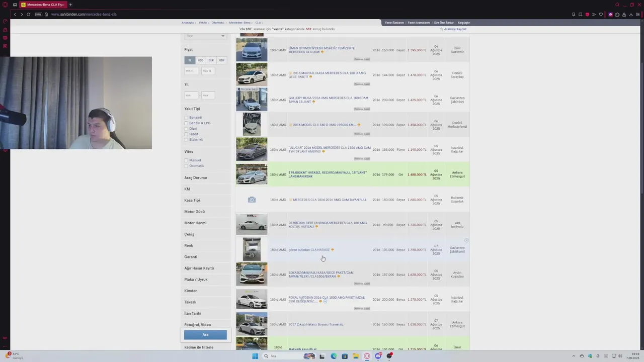Click the Otomobil breadcrumb link
Screen dimensions: 644x362
click(218, 23)
